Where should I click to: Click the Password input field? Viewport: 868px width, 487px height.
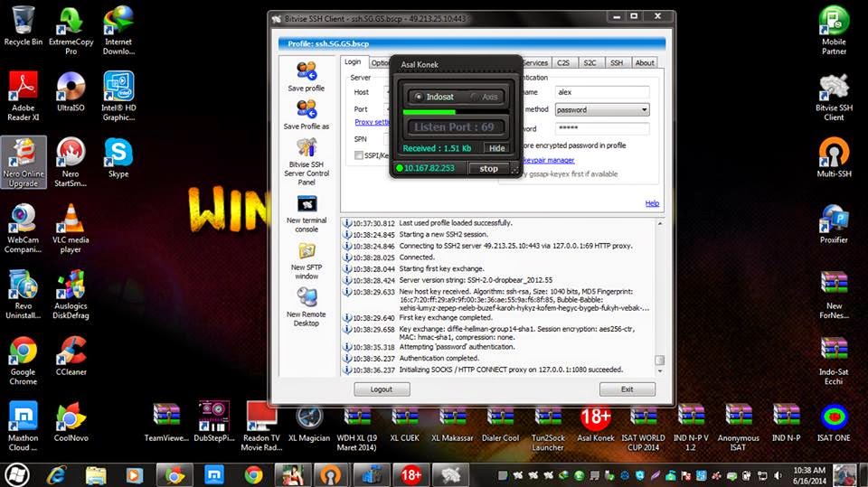click(602, 128)
